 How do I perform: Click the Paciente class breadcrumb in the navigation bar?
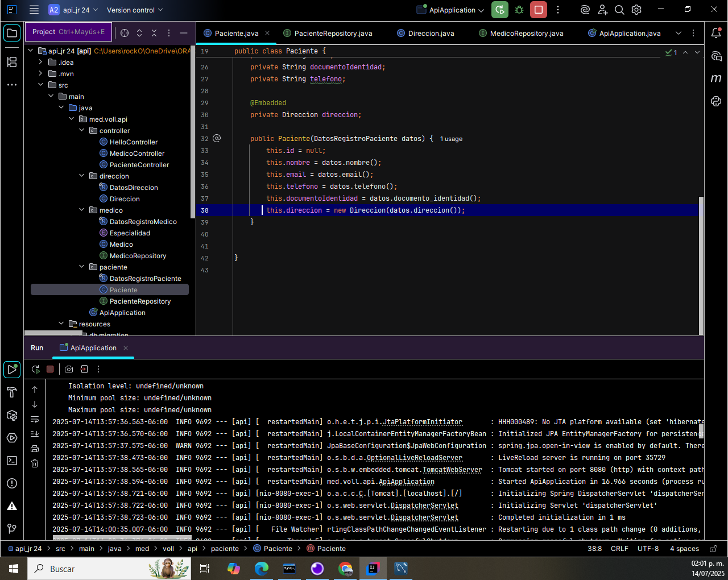pyautogui.click(x=273, y=549)
